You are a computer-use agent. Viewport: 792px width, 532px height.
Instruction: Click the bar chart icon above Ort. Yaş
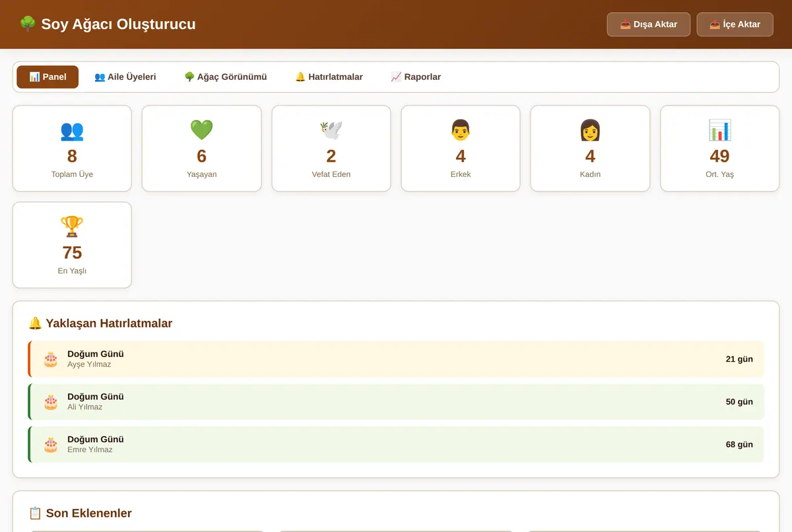pos(719,130)
